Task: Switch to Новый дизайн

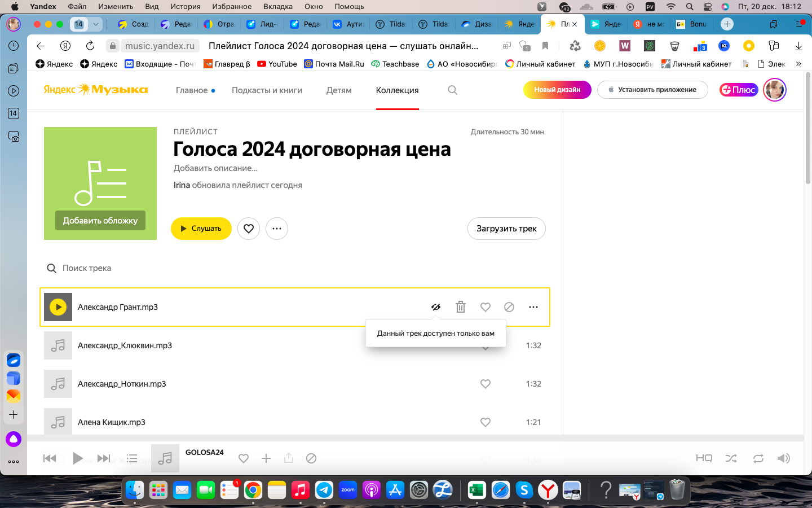Action: 557,90
